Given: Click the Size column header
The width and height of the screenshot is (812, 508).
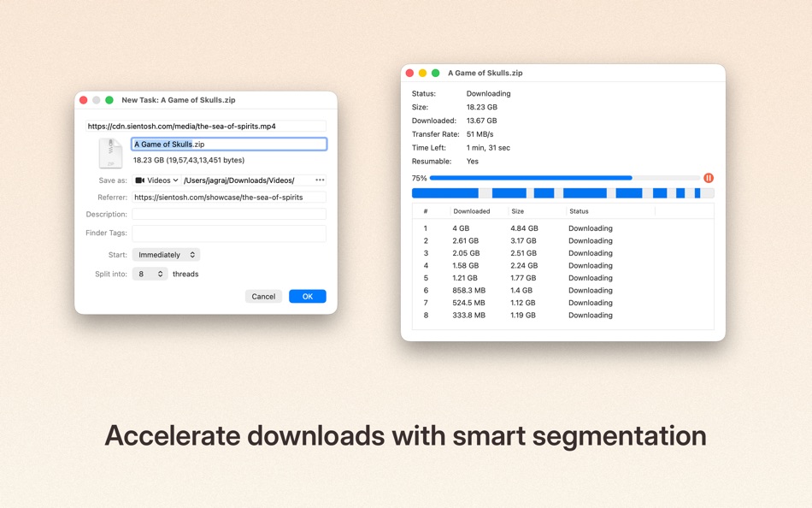Looking at the screenshot, I should coord(517,211).
